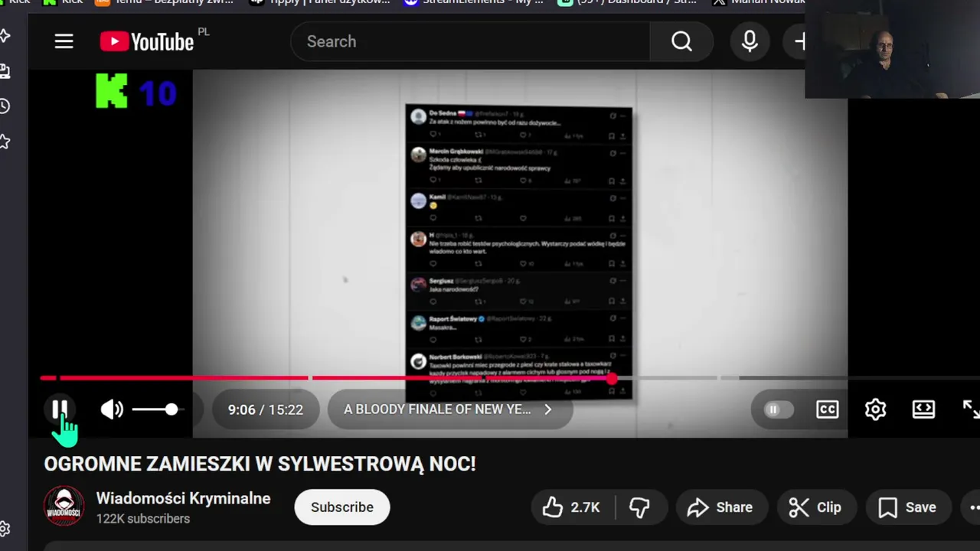
Task: Open chapter list A BLOODY FINALE OF NEW YE...
Action: 449,409
